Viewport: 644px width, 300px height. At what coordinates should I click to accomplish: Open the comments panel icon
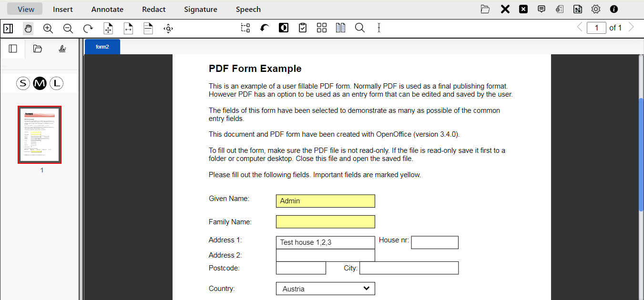coord(541,9)
